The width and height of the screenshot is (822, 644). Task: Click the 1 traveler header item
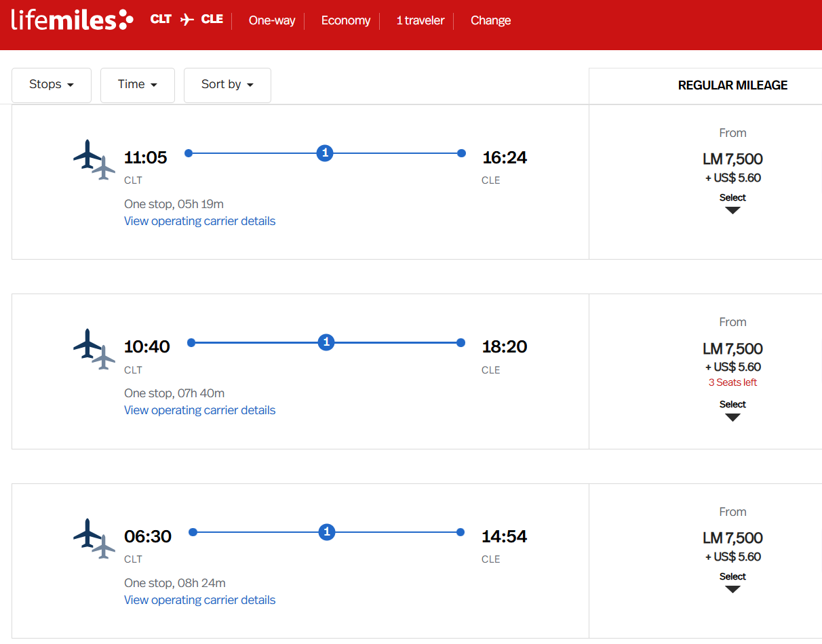click(x=420, y=20)
